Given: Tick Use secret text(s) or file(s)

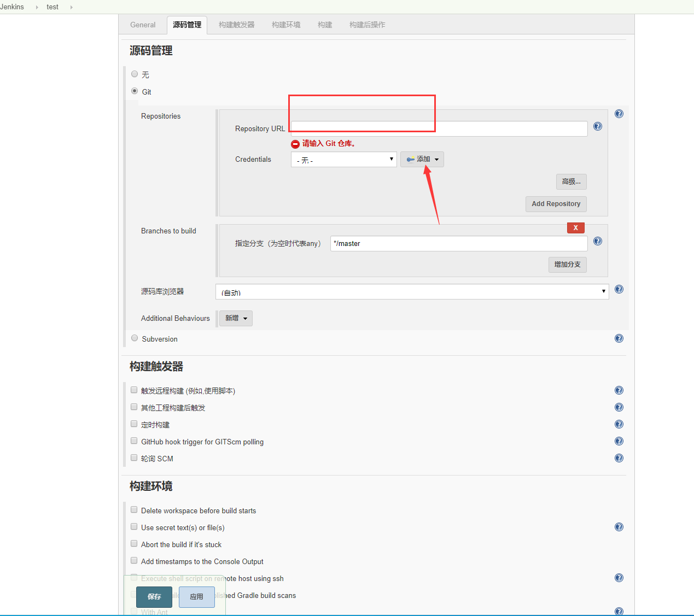Looking at the screenshot, I should click(x=134, y=527).
